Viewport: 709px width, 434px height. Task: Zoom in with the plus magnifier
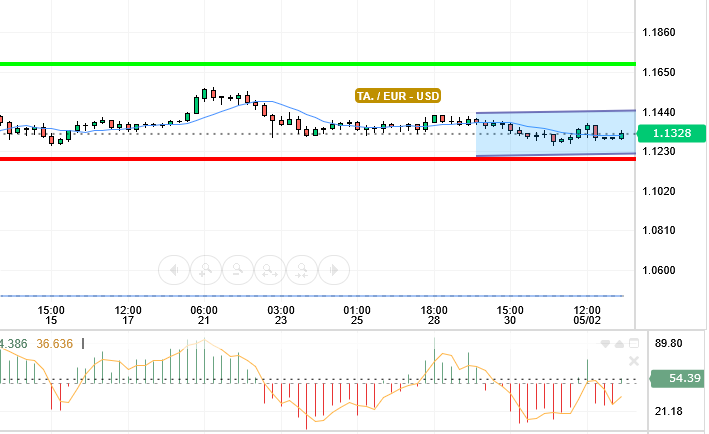click(206, 270)
